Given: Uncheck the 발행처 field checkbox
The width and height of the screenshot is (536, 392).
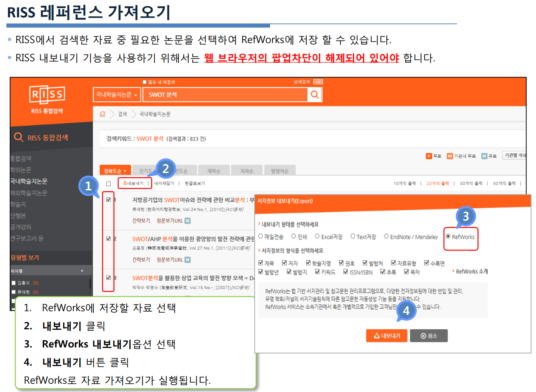Looking at the screenshot, I should [365, 263].
